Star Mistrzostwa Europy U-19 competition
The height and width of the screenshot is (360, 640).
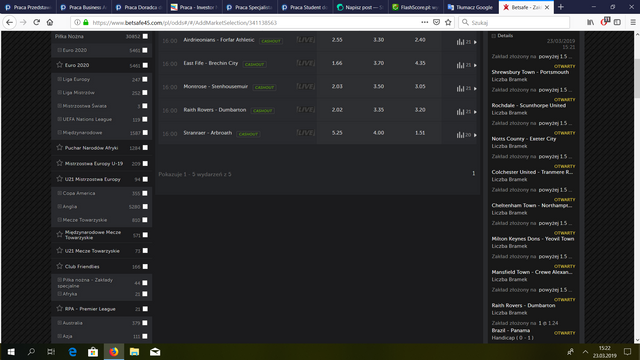pos(60,163)
